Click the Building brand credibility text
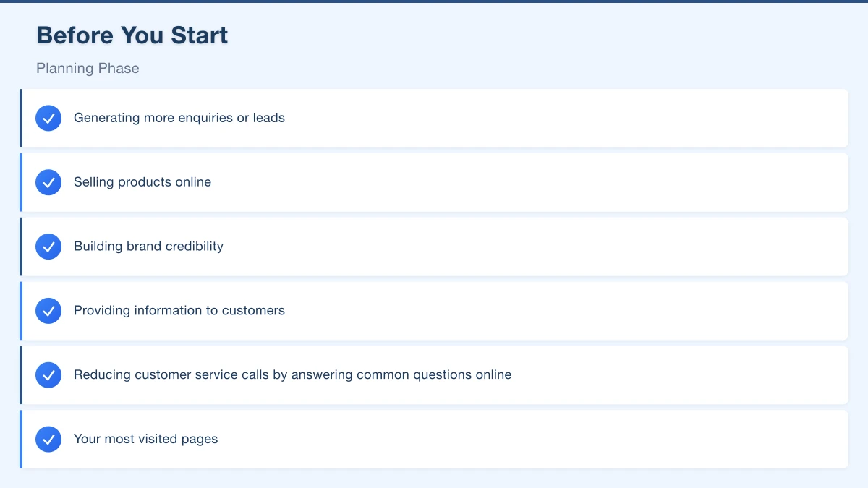 pos(148,247)
